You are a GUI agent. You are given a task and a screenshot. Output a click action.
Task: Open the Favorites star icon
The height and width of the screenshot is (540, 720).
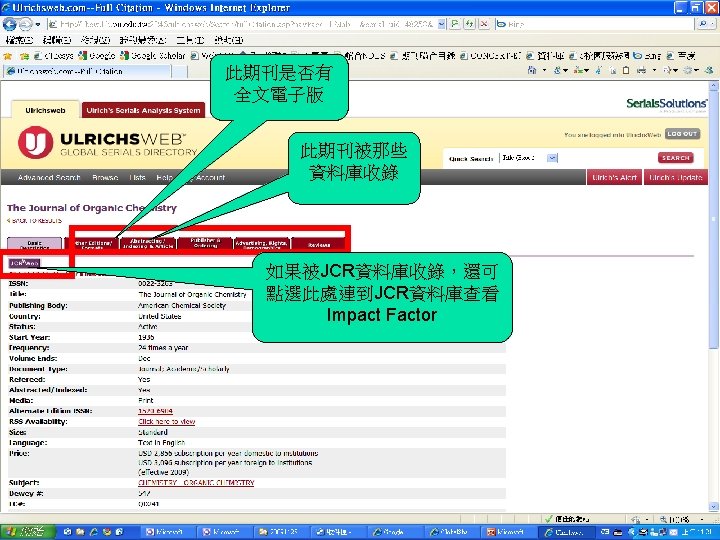[x=8, y=56]
